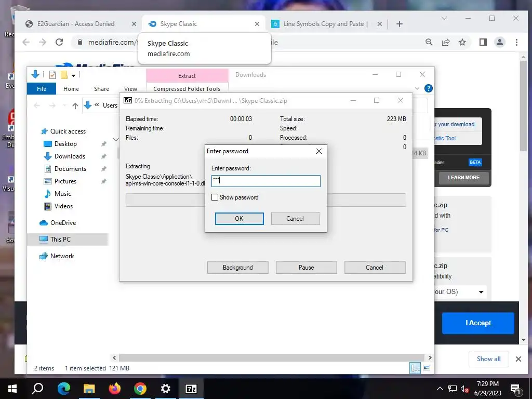Open Windows taskbar search
Image resolution: width=532 pixels, height=399 pixels.
tap(37, 389)
